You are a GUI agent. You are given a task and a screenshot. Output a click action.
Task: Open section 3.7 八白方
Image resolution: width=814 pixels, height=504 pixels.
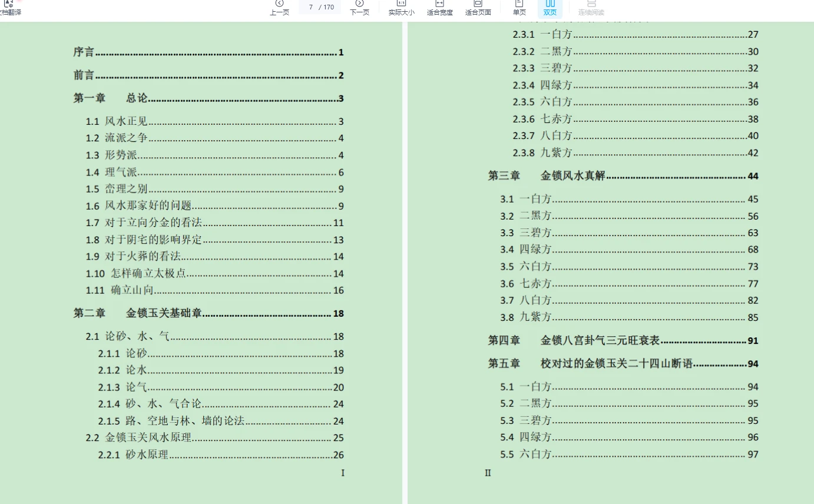630,300
